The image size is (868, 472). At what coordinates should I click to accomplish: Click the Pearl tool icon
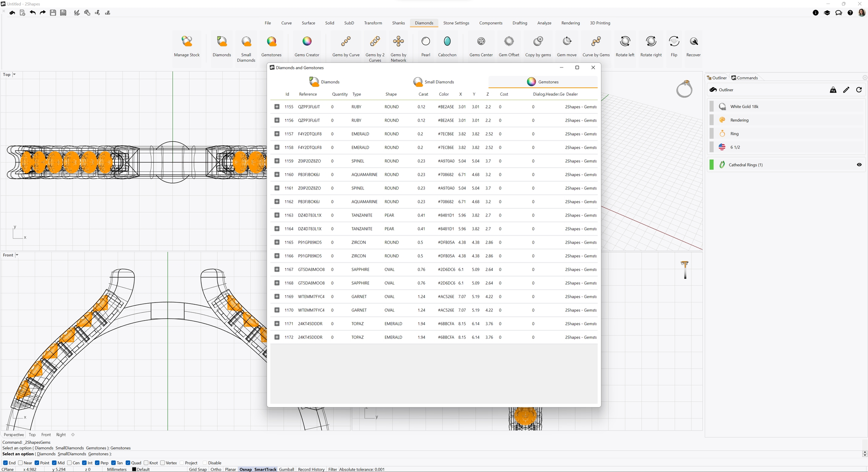click(425, 41)
